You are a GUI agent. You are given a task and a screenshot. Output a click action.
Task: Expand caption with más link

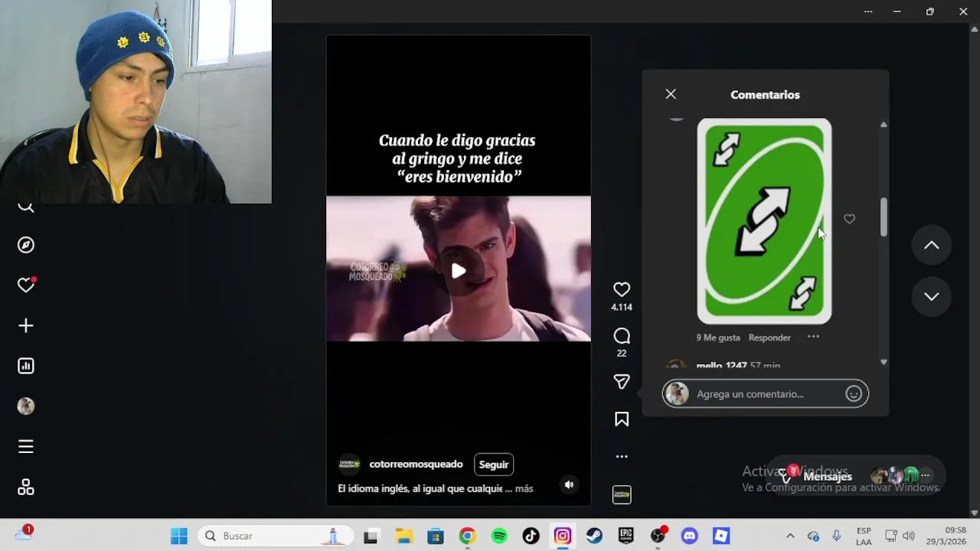[x=524, y=488]
